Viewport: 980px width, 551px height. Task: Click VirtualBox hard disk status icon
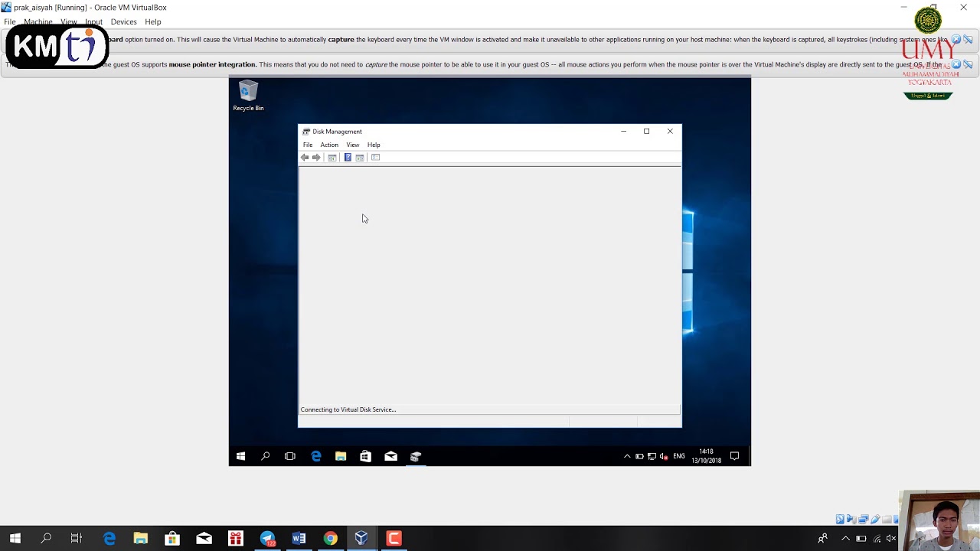click(x=840, y=519)
